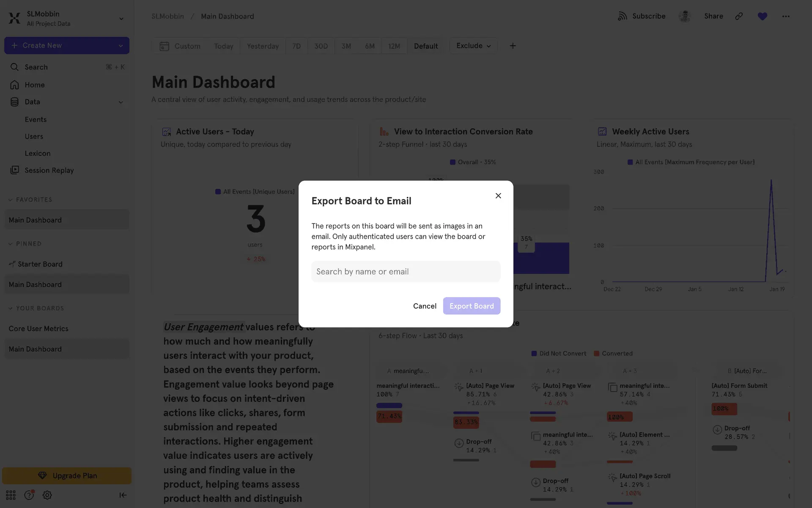This screenshot has width=812, height=508.
Task: Expand the Create New dropdown arrow
Action: [121, 46]
